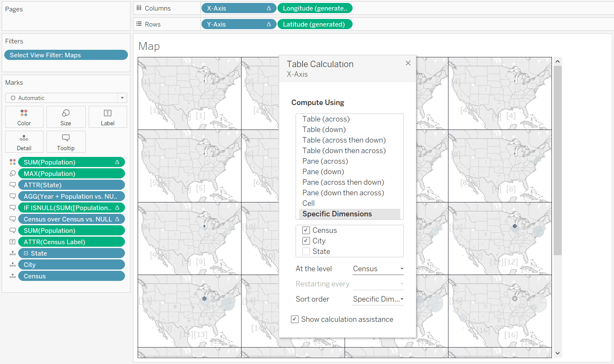
Task: Click the Select View Filter: Maps pill
Action: (x=65, y=54)
